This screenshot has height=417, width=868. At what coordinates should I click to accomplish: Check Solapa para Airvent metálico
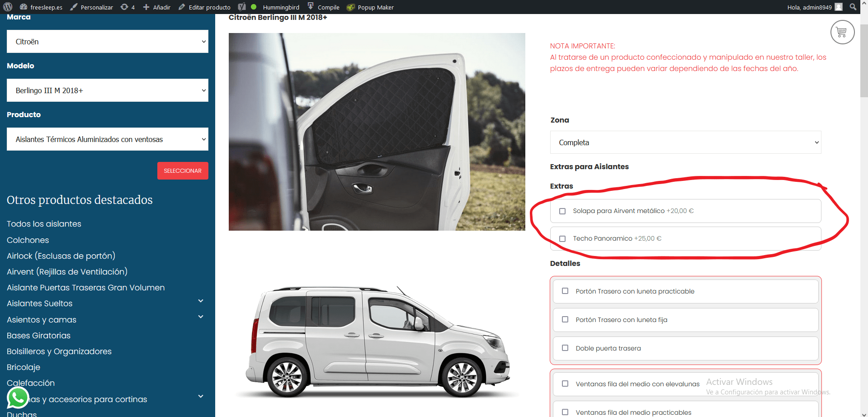(562, 211)
